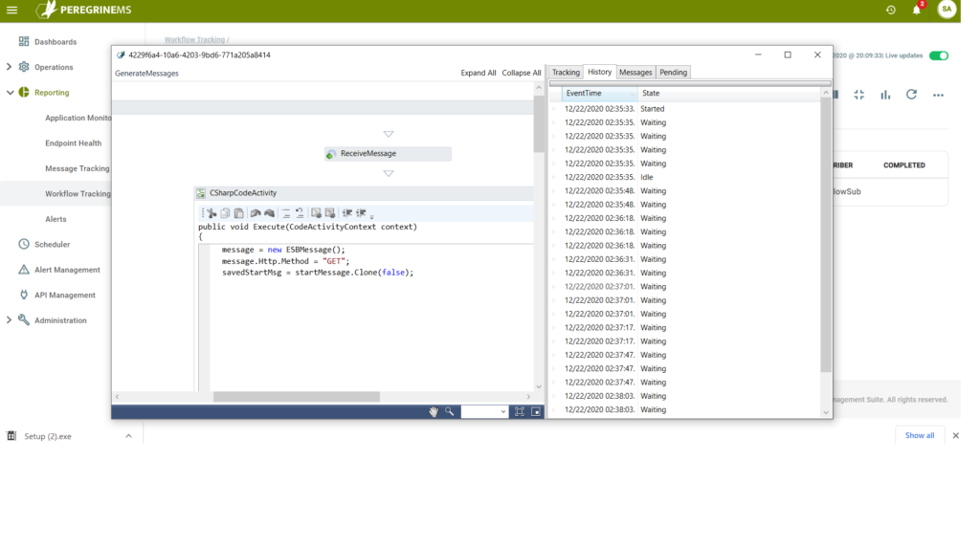Toggle the Live updates switch

(x=939, y=55)
